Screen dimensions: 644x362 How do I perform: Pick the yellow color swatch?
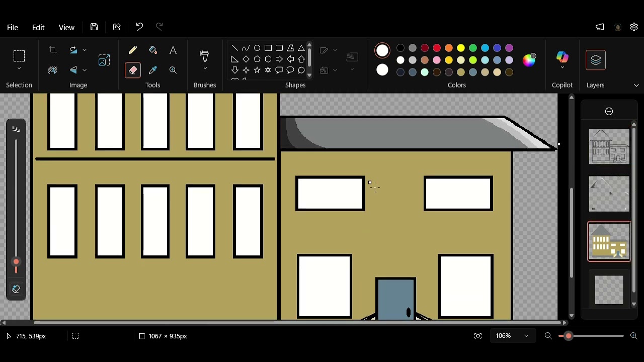[x=461, y=48]
